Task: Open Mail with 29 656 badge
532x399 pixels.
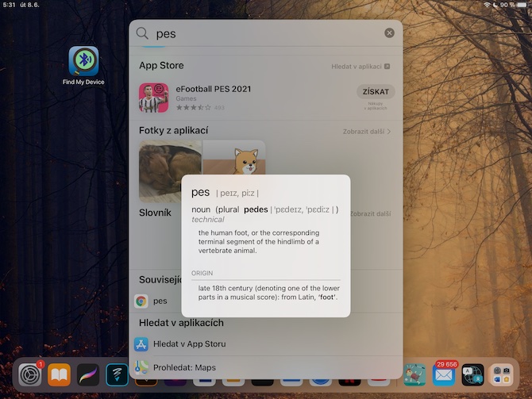Action: click(x=444, y=375)
